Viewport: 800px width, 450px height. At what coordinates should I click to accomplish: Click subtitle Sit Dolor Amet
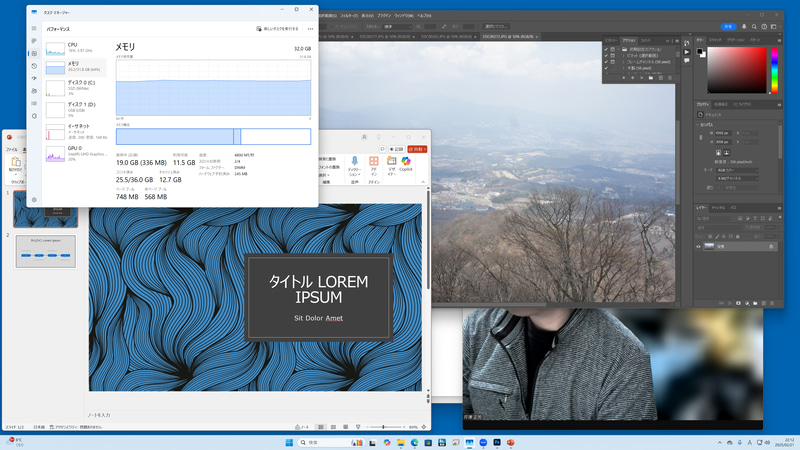tap(318, 318)
